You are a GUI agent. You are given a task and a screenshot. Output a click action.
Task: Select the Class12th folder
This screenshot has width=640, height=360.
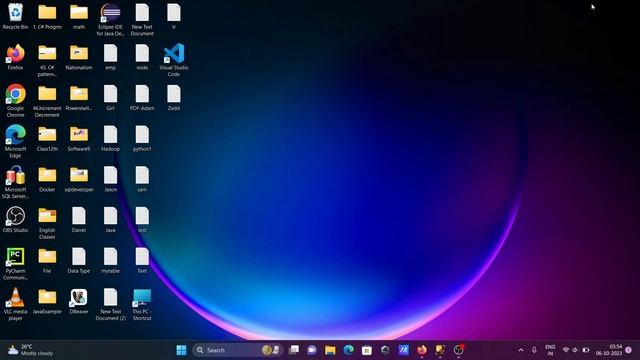coord(47,139)
